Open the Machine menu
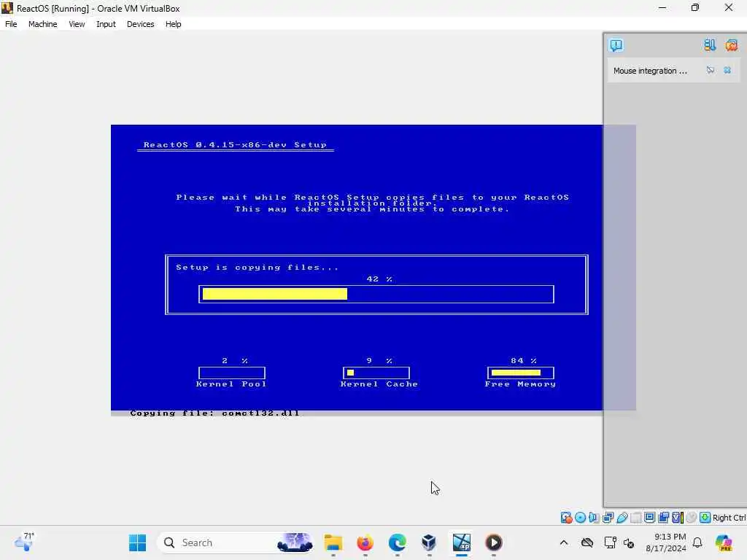747x560 pixels. [42, 24]
